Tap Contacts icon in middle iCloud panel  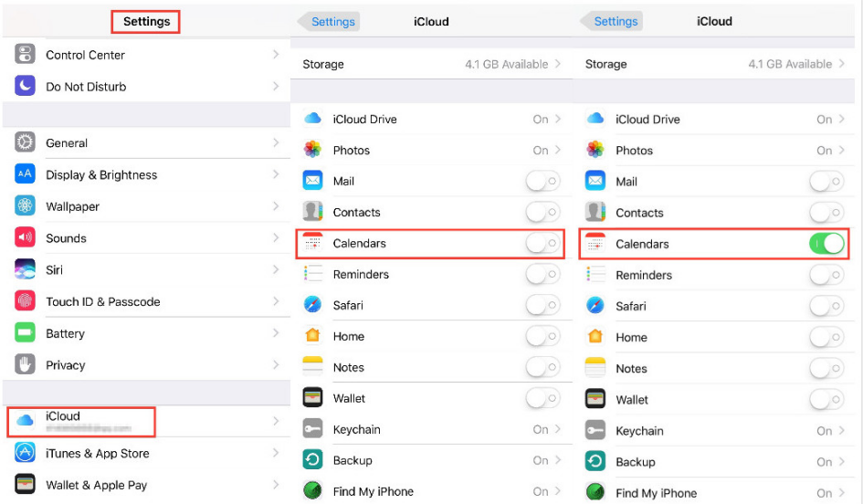pos(312,212)
